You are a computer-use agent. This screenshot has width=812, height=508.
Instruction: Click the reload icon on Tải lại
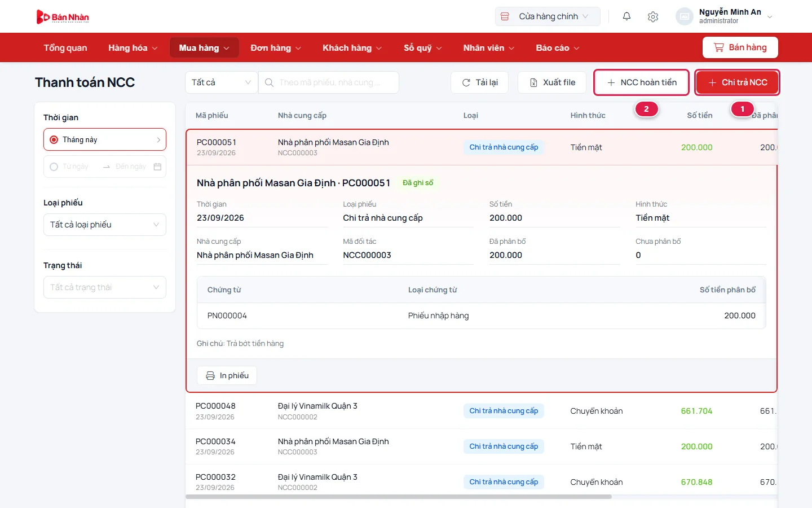[x=466, y=82]
